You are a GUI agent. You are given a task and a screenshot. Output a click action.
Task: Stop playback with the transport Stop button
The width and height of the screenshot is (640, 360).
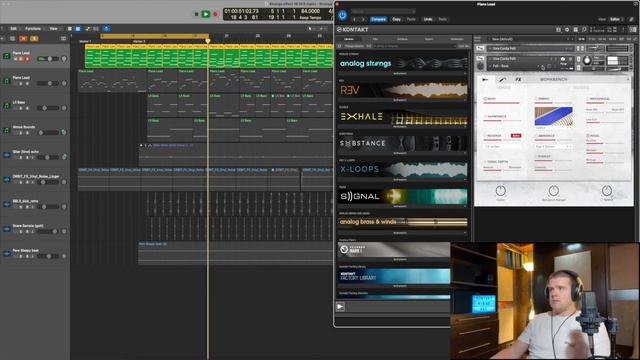click(196, 14)
